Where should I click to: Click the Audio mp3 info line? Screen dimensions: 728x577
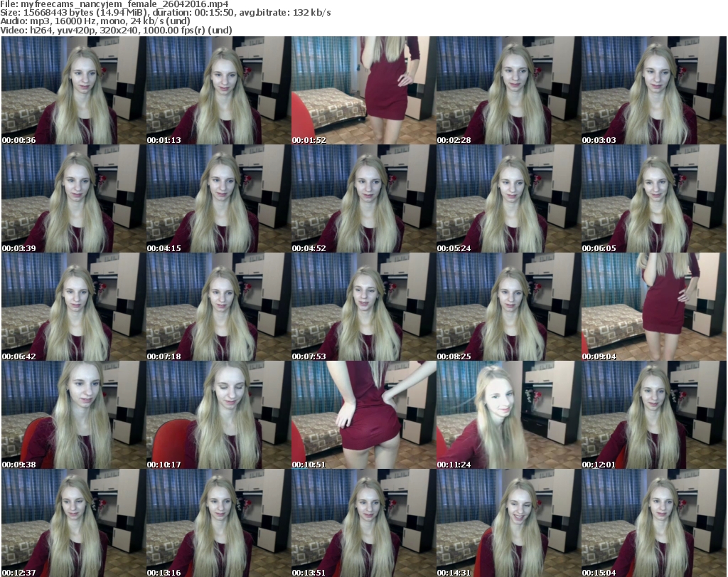point(95,21)
